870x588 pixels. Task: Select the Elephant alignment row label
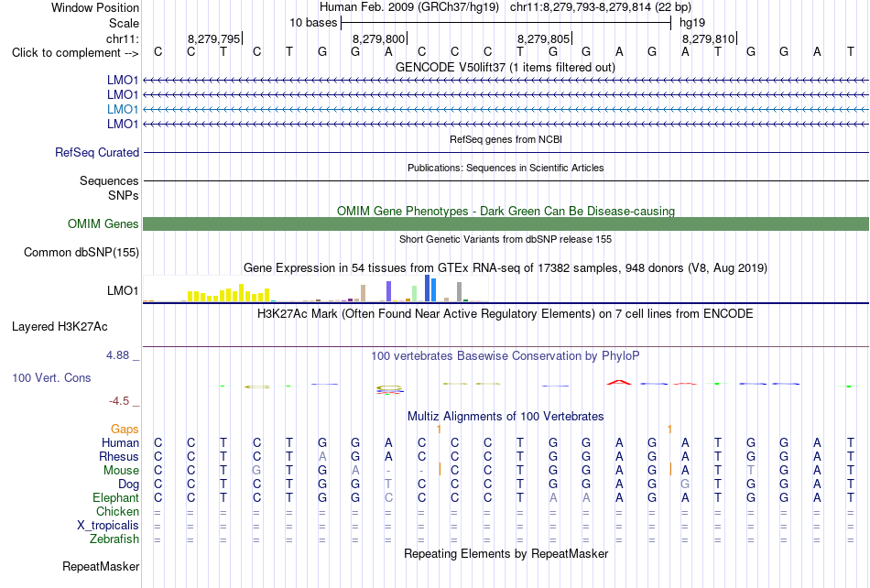click(116, 497)
